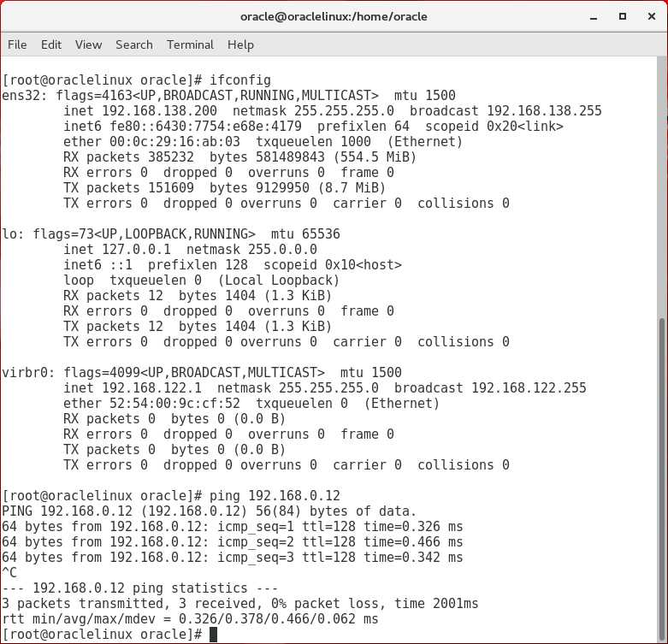Click mtu value 65536
This screenshot has width=668, height=644.
(321, 233)
